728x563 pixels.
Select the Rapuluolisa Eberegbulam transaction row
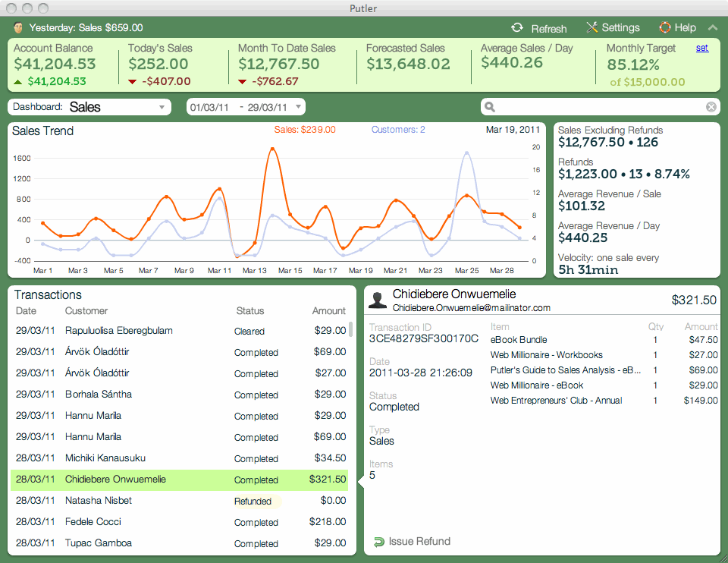[x=180, y=331]
